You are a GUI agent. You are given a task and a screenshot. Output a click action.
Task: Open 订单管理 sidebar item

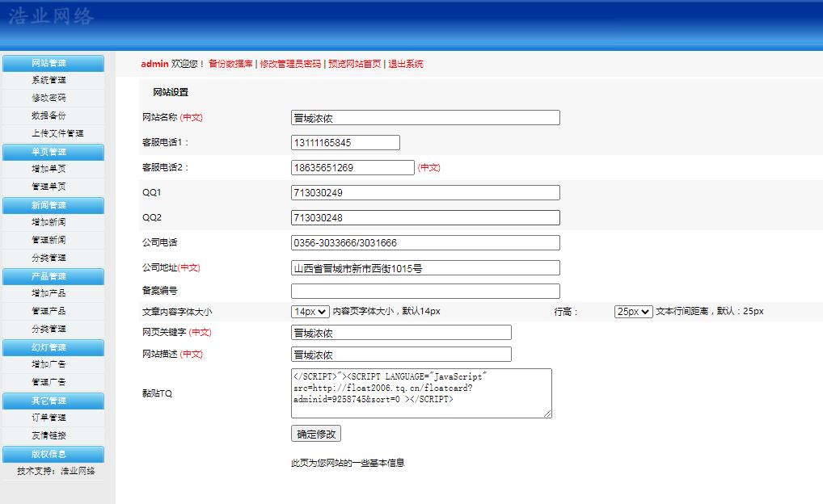(49, 418)
